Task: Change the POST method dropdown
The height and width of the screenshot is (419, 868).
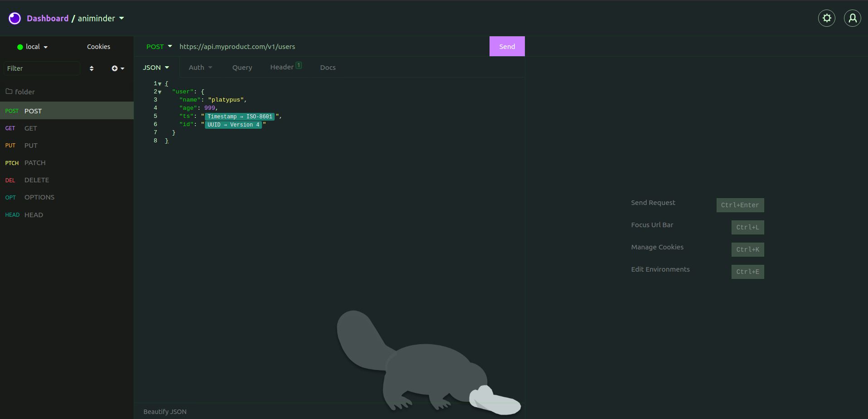Action: coord(159,46)
